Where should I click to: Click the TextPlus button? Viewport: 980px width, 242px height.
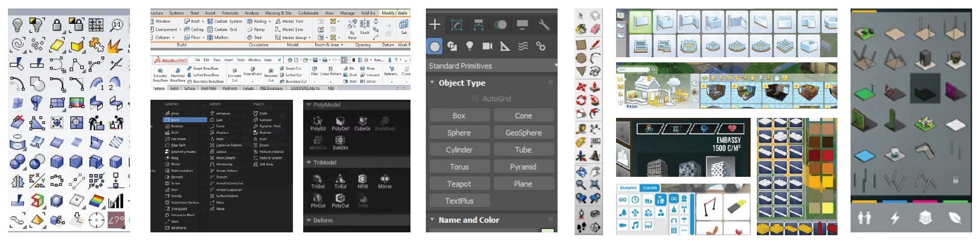pos(459,201)
